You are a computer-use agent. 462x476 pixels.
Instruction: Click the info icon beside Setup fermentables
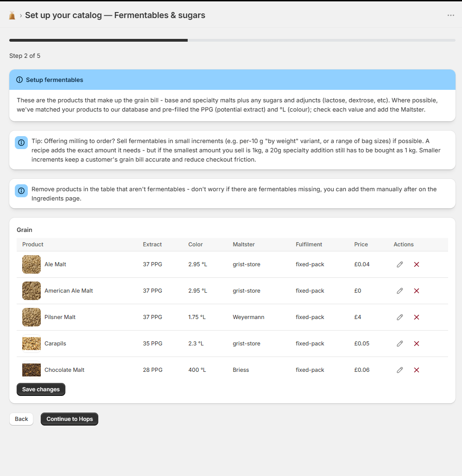[19, 80]
